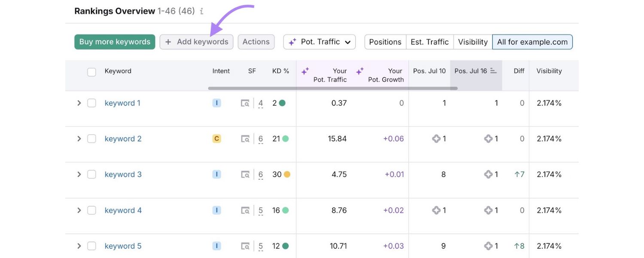Expand the keyword 1 row
Screen dimensions: 644x258
(x=79, y=102)
